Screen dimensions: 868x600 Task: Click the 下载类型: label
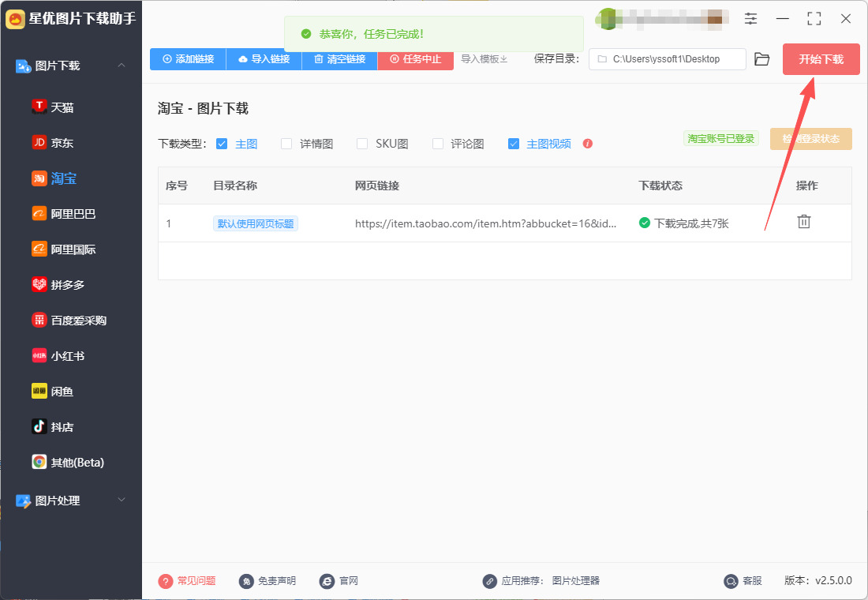[182, 144]
